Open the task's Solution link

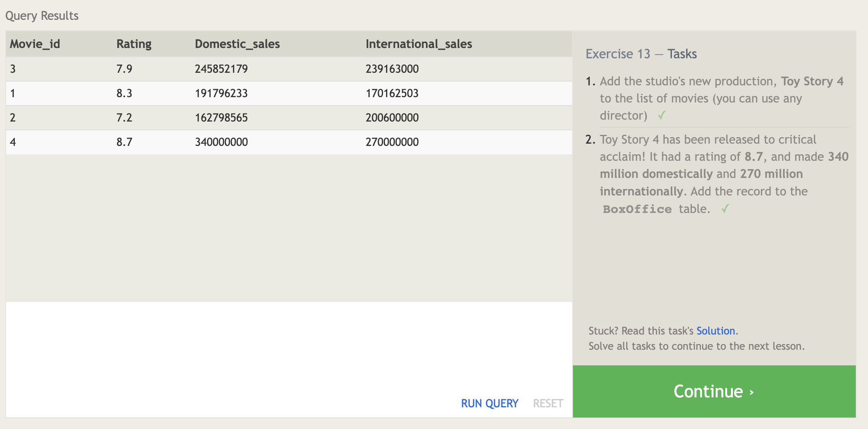(715, 331)
